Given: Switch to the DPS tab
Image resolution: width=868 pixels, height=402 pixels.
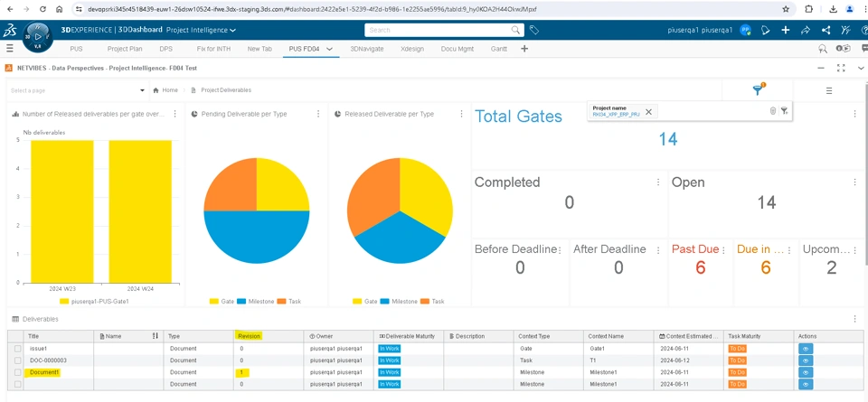Looking at the screenshot, I should (165, 49).
